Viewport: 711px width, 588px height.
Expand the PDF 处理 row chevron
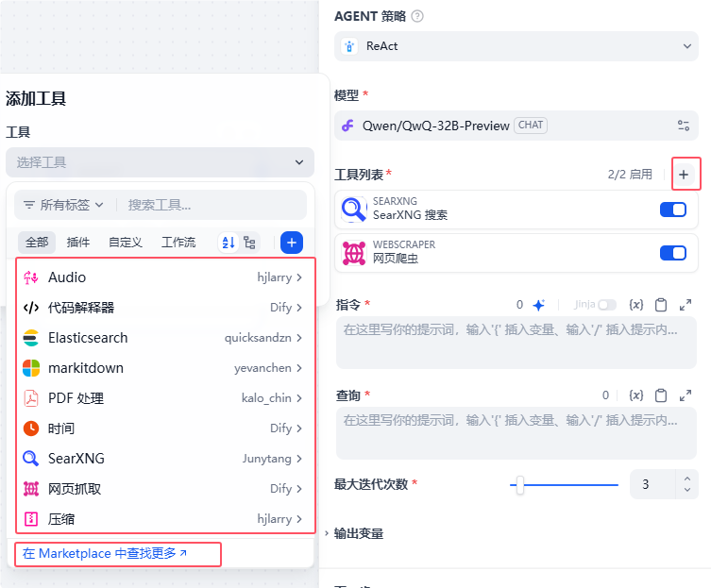(299, 398)
